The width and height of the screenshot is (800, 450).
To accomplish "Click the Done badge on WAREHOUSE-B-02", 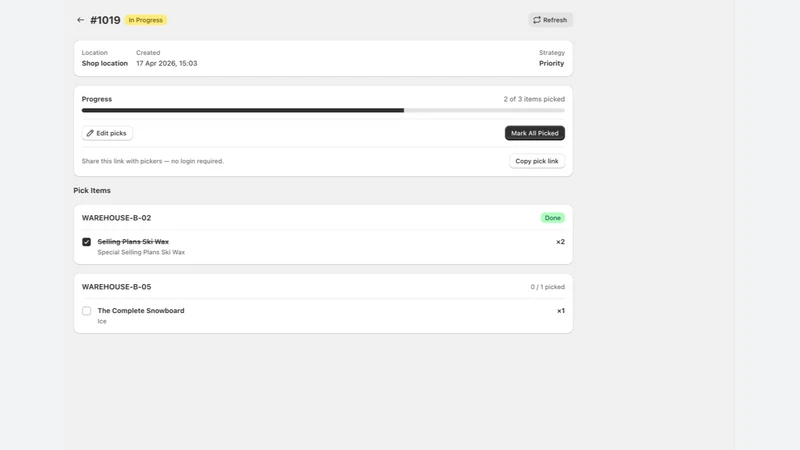I will click(x=553, y=218).
